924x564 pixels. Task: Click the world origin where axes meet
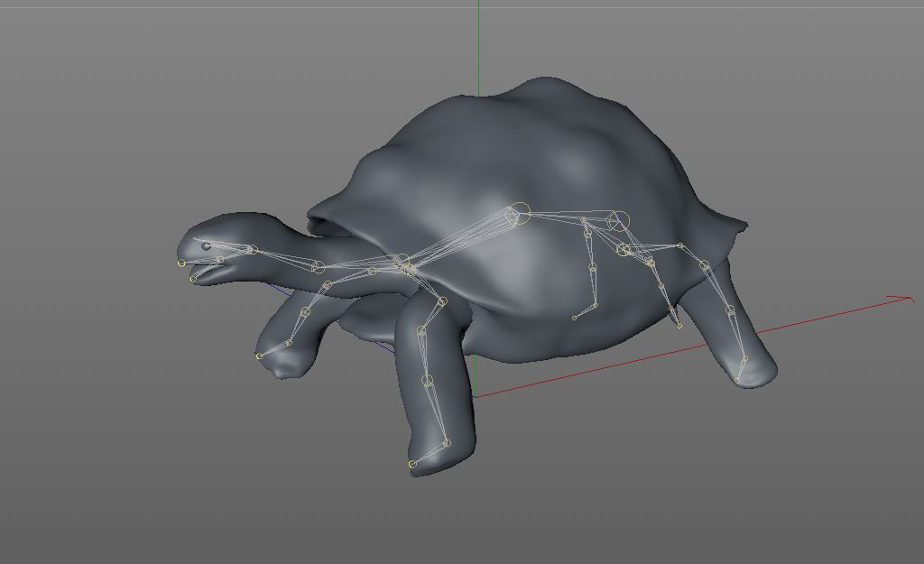point(475,396)
